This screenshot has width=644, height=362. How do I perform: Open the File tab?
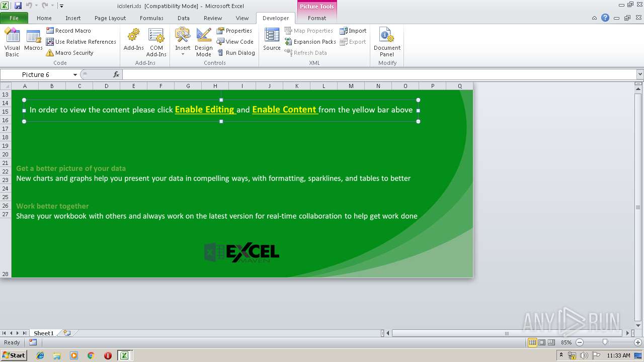[14, 18]
